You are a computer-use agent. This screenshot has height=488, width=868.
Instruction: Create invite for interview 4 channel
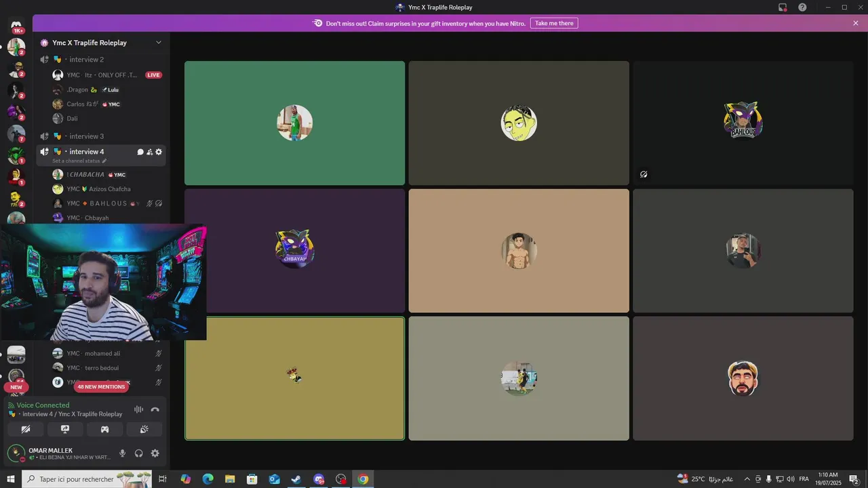(149, 152)
